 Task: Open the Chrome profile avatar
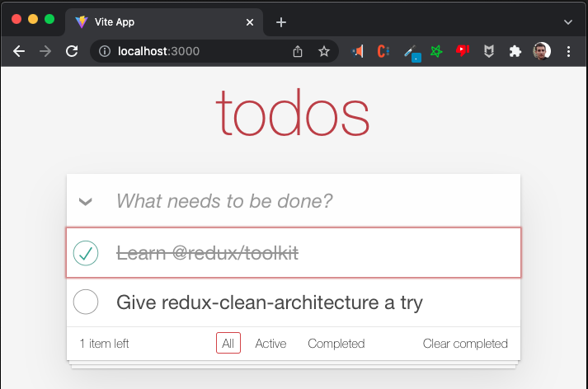pyautogui.click(x=542, y=51)
